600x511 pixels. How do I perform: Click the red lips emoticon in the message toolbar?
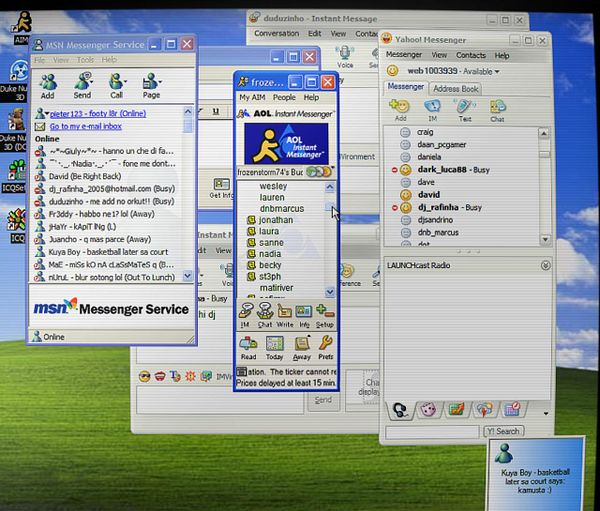coord(160,377)
